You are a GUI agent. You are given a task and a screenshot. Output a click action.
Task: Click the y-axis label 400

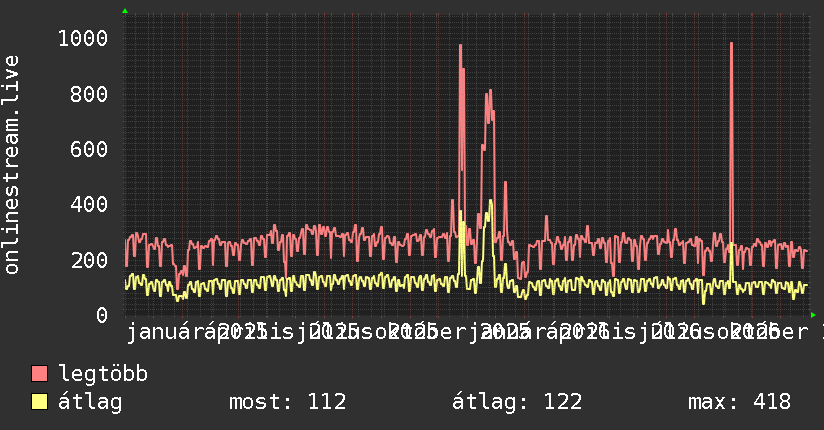tap(89, 204)
